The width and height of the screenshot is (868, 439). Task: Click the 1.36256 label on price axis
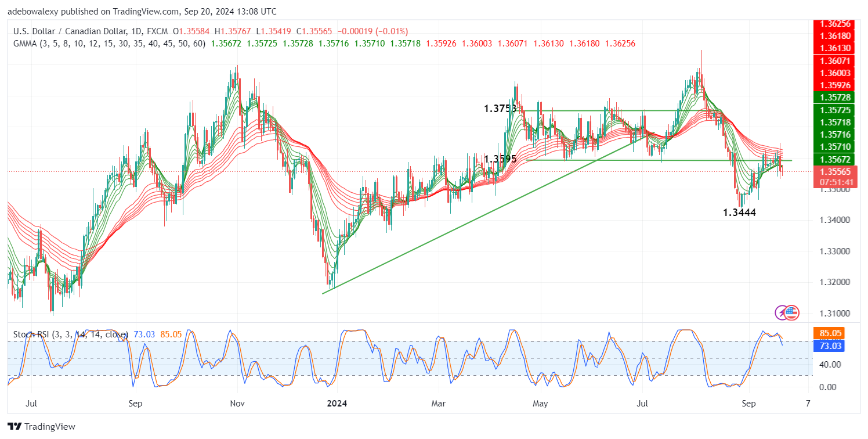[x=835, y=24]
